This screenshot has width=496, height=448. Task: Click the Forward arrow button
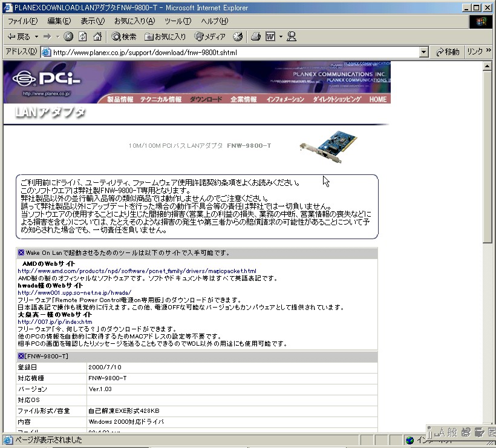47,37
